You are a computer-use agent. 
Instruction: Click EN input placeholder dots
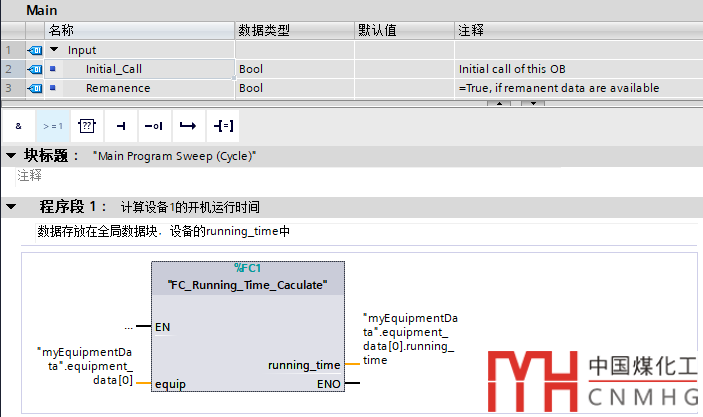129,327
